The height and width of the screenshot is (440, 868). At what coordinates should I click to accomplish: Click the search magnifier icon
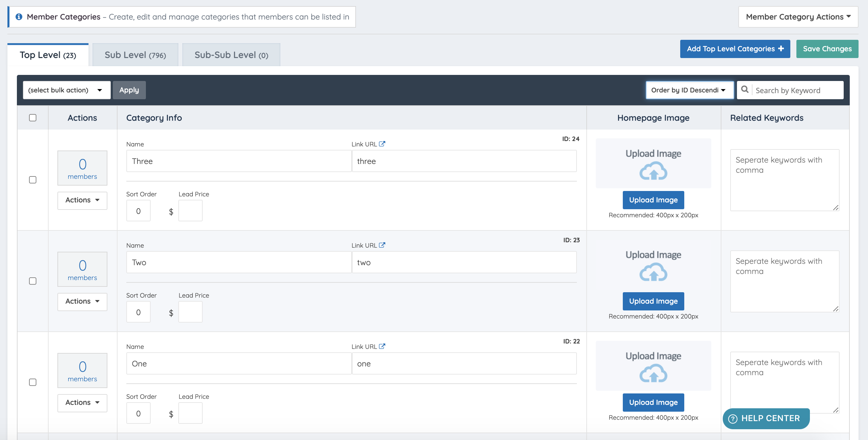click(744, 90)
